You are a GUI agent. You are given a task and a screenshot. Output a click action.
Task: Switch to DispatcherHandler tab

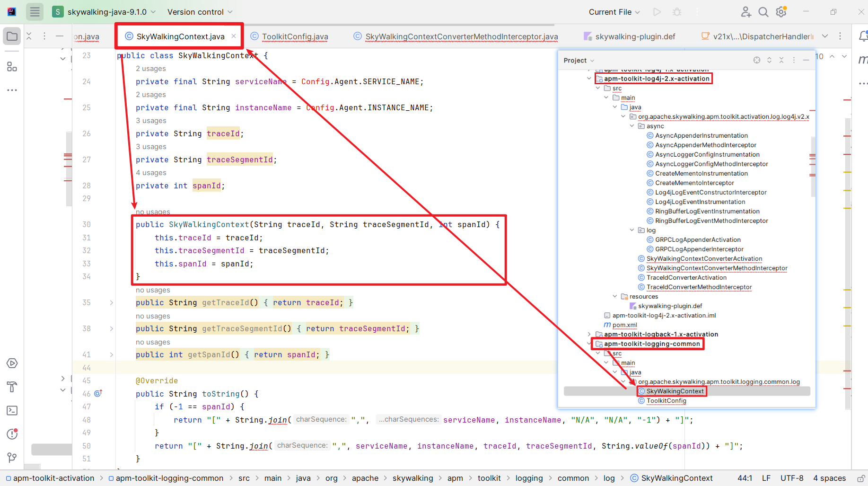757,36
